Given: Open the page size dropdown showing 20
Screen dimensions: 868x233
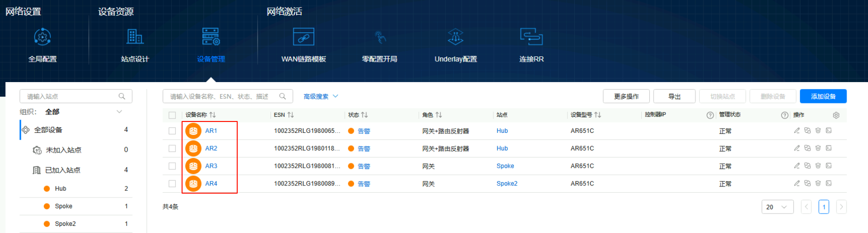Looking at the screenshot, I should 777,207.
